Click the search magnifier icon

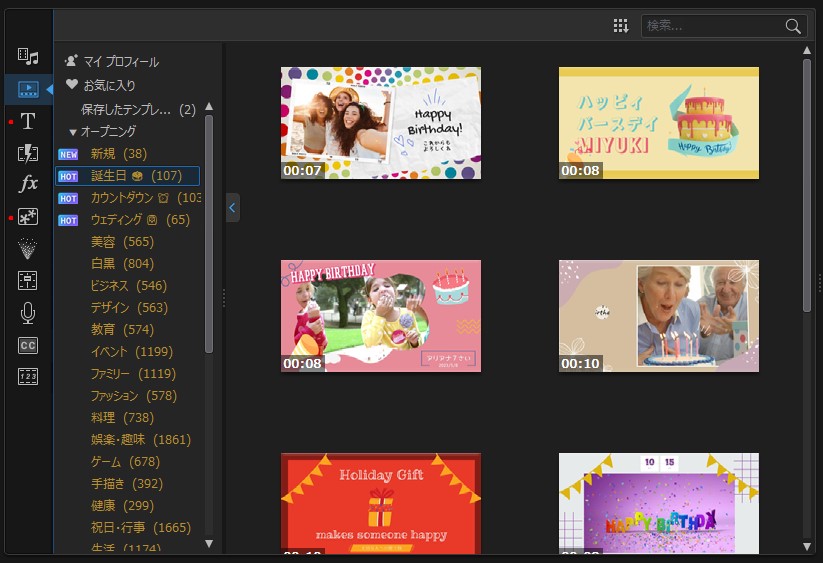(x=793, y=26)
